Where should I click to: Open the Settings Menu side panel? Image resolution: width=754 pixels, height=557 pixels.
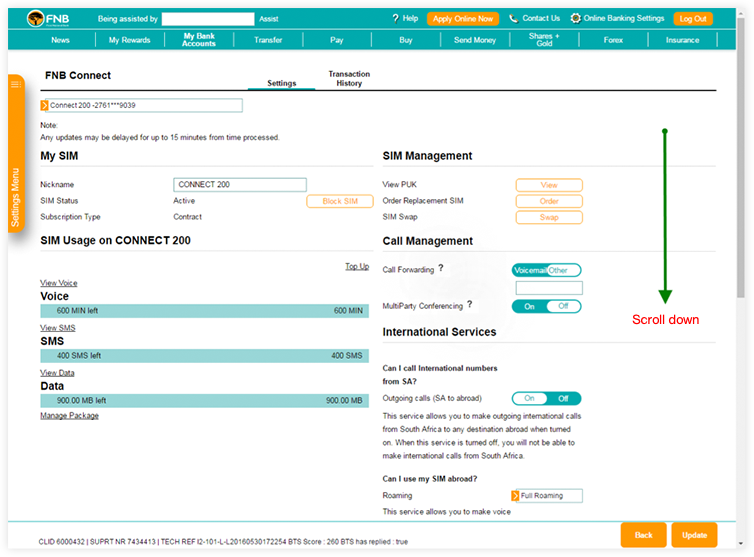[x=15, y=154]
